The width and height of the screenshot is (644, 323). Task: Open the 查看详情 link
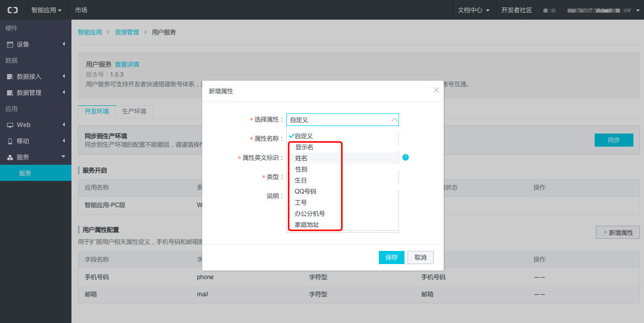click(x=127, y=64)
